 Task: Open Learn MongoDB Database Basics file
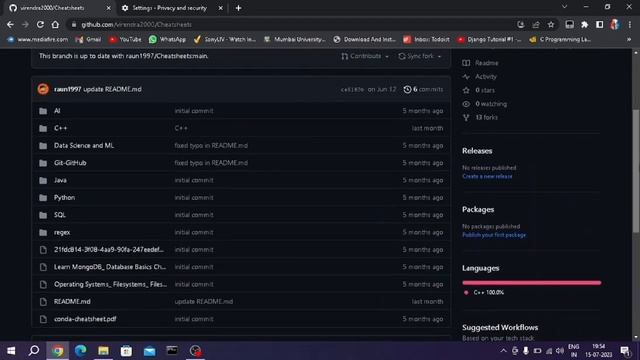click(110, 267)
